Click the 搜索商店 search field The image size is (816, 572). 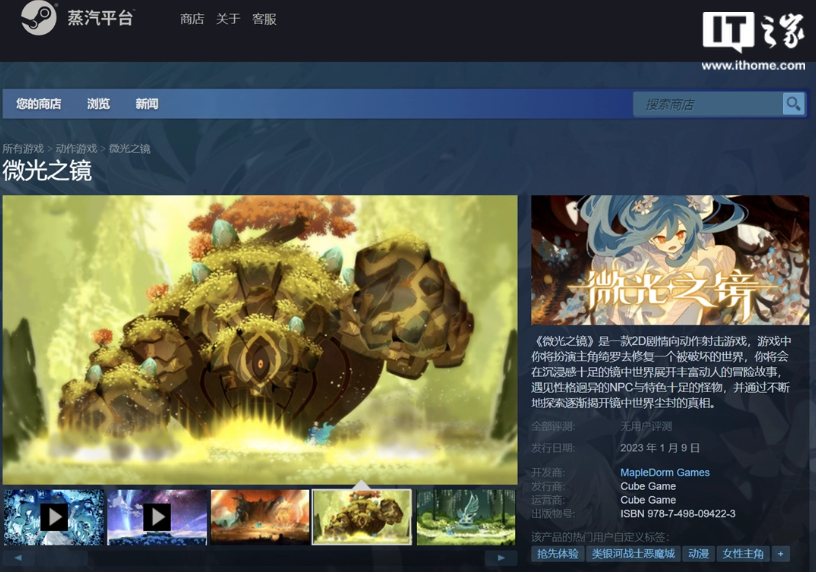coord(707,104)
